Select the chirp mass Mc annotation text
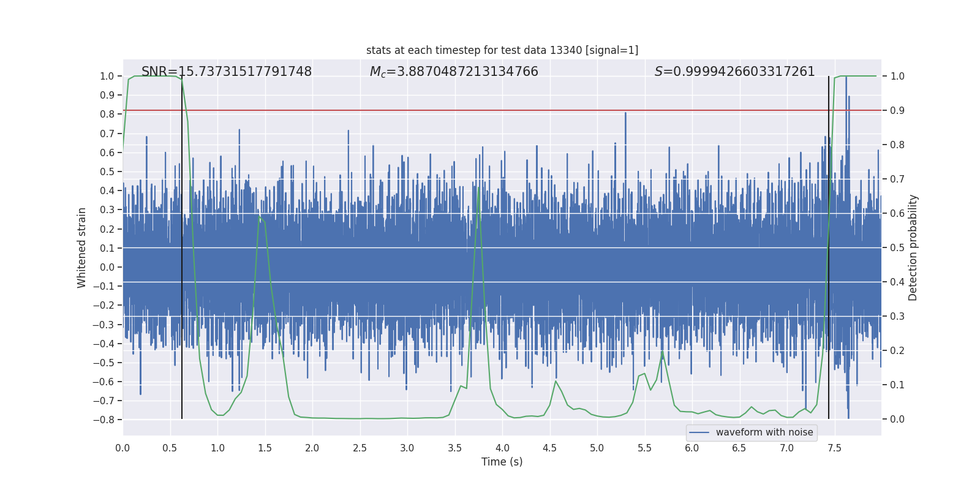The width and height of the screenshot is (980, 490). click(453, 72)
